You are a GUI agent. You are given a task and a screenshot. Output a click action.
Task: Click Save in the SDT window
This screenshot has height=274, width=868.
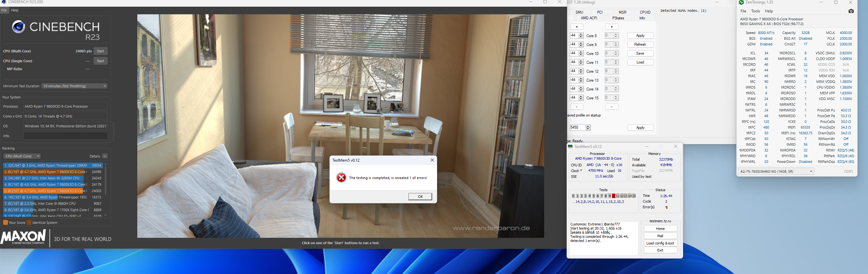[640, 53]
